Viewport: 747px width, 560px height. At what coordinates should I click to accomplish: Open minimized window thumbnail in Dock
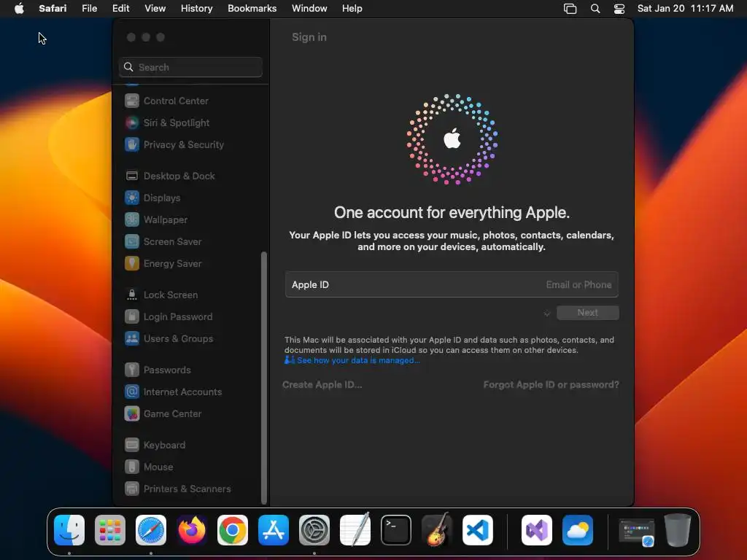636,532
